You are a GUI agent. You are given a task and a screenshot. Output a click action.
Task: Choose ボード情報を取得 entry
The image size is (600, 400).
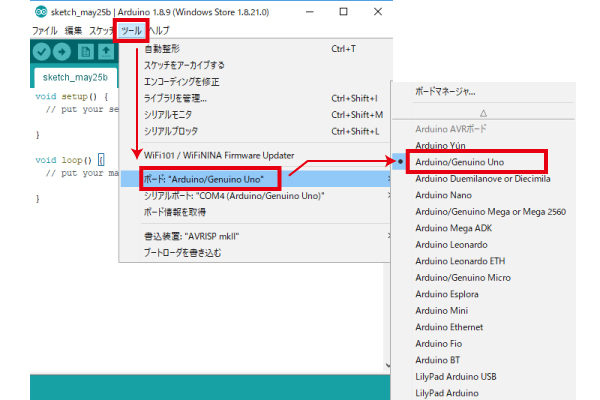coord(256,212)
